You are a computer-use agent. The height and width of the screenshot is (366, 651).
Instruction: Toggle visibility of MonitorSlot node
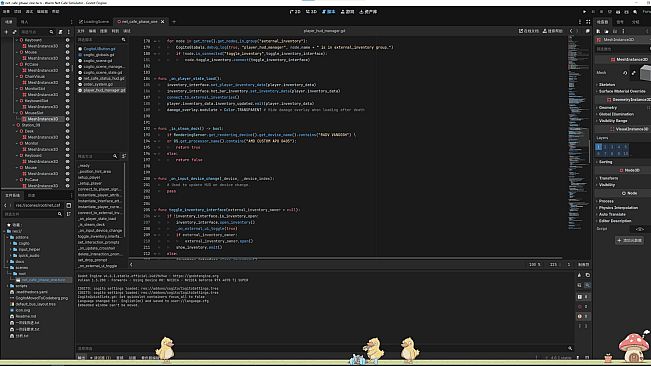coord(67,88)
